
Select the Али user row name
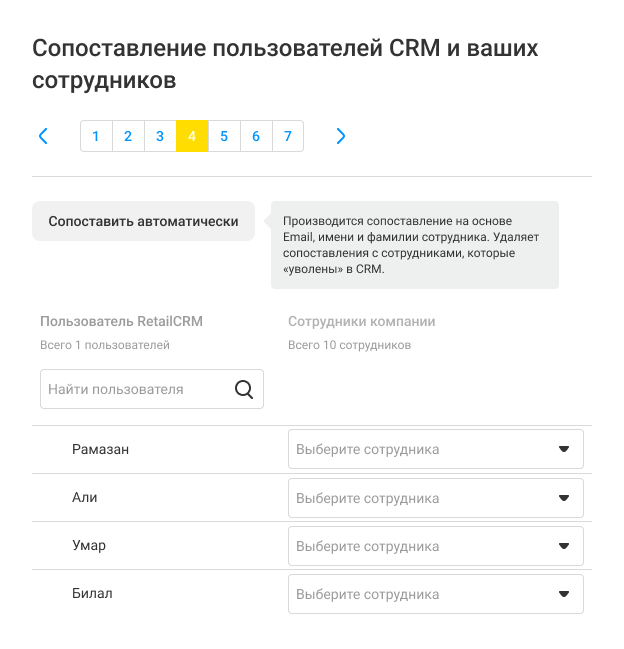pos(85,497)
